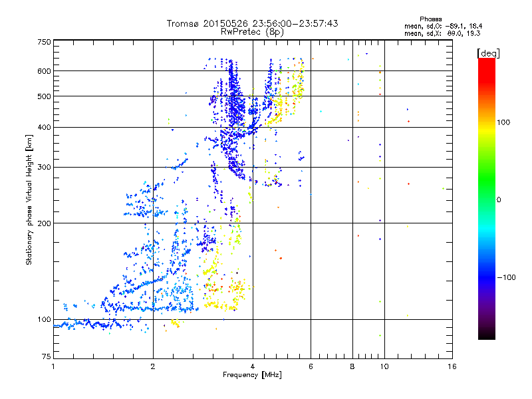532x399 pixels.
Task: Click the y-axis tick label '400'
Action: 44,127
